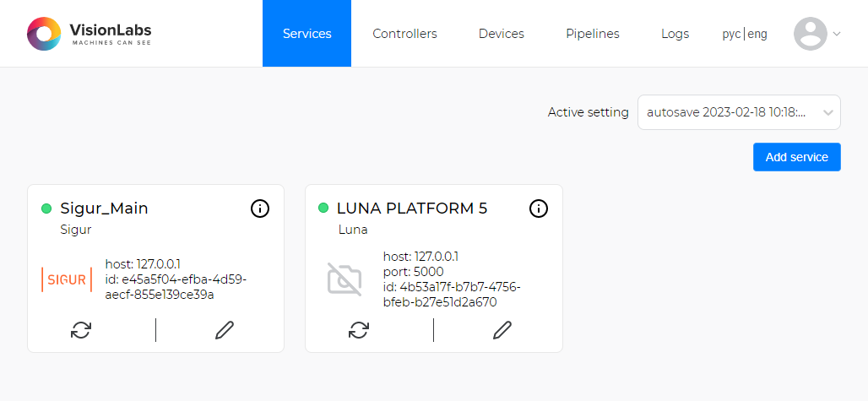Edit the LUNA PLATFORM 5 service
The width and height of the screenshot is (868, 401).
click(x=502, y=330)
